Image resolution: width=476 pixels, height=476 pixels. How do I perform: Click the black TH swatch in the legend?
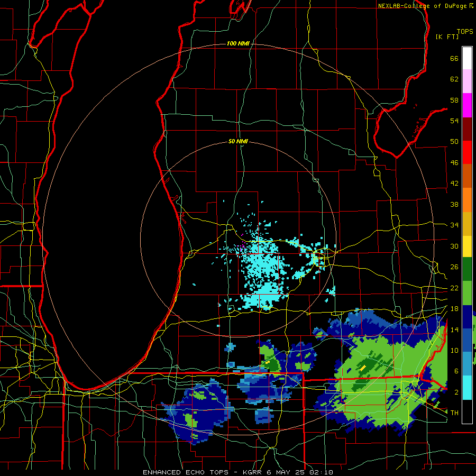(467, 411)
